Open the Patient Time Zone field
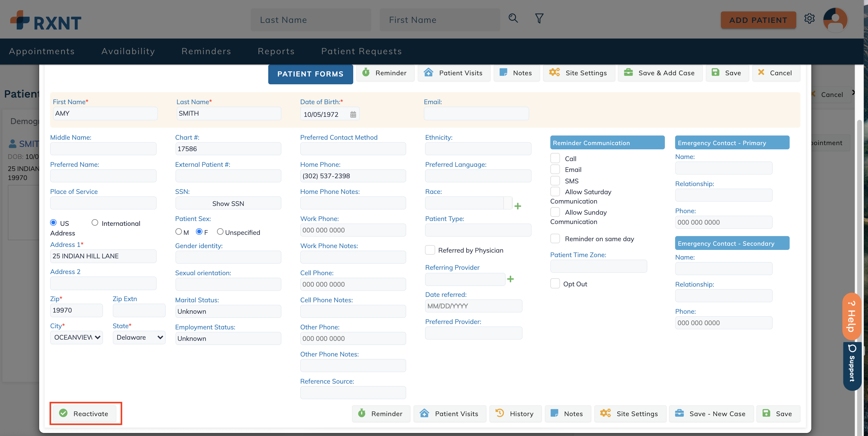The image size is (868, 436). 599,266
